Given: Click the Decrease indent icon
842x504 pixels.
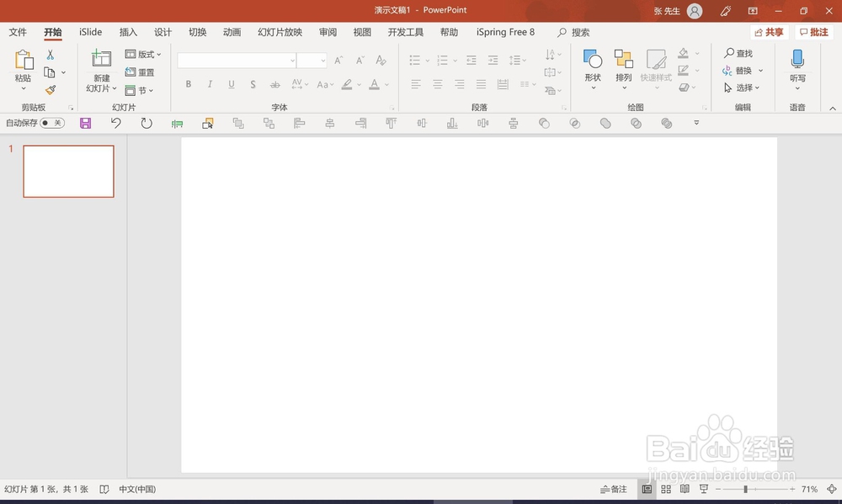Looking at the screenshot, I should [471, 60].
